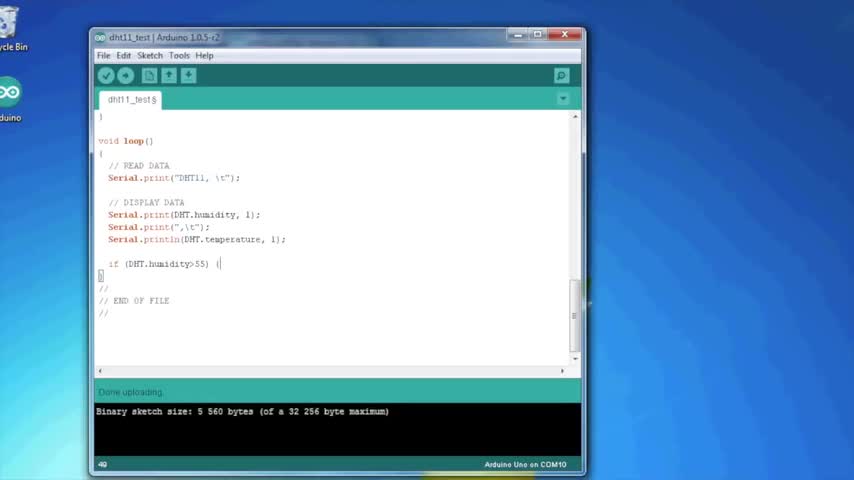Maximize the Arduino window
The height and width of the screenshot is (480, 854).
538,35
